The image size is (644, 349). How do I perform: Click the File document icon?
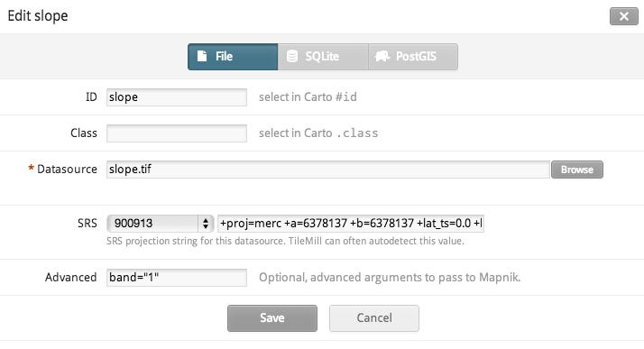(202, 56)
